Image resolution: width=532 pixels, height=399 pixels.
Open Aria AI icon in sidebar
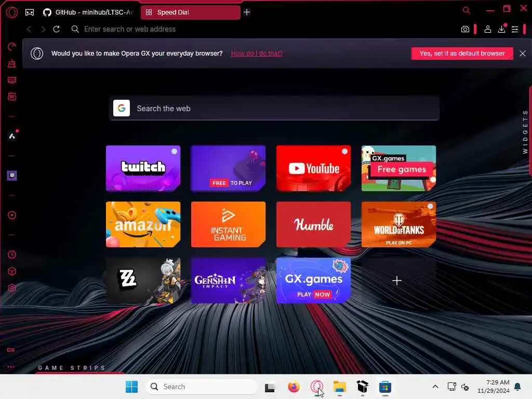[12, 136]
